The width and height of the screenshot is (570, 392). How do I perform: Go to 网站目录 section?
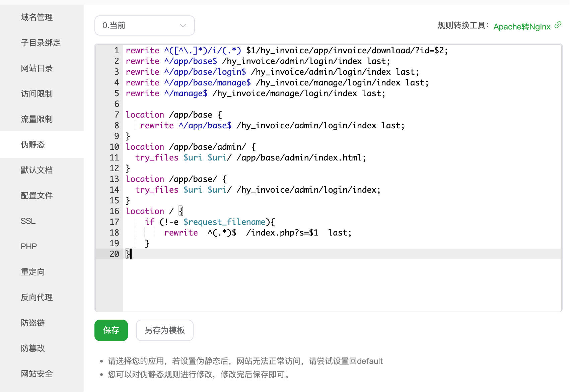pyautogui.click(x=37, y=68)
